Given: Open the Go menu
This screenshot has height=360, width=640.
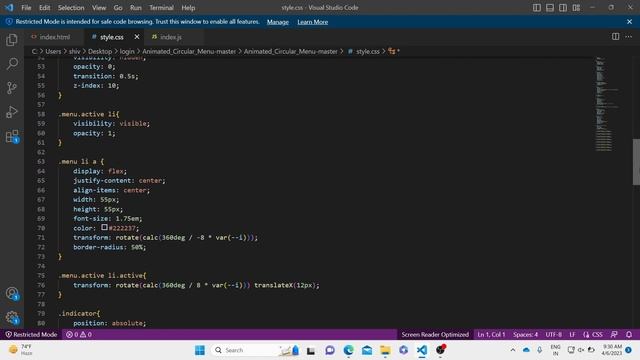Looking at the screenshot, I should pyautogui.click(x=118, y=8).
